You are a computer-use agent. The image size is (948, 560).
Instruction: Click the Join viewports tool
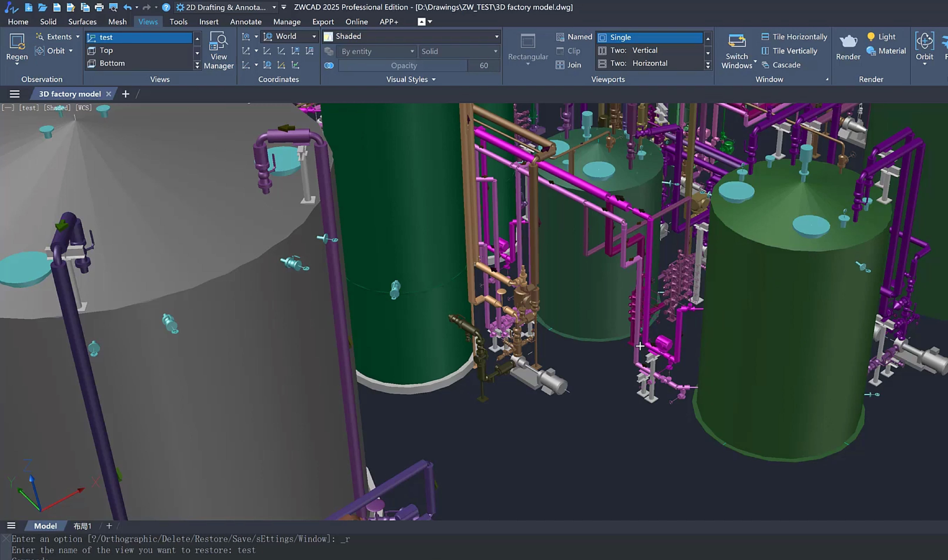pyautogui.click(x=569, y=65)
